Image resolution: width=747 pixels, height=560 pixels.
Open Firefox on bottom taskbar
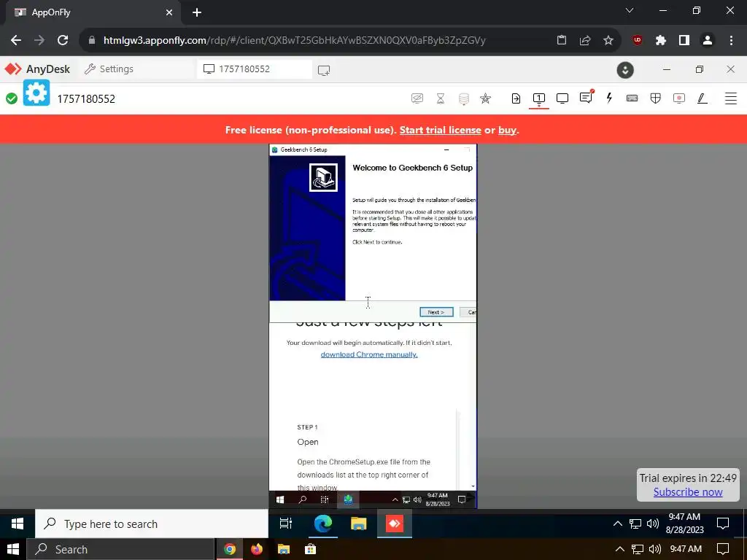coord(257,550)
